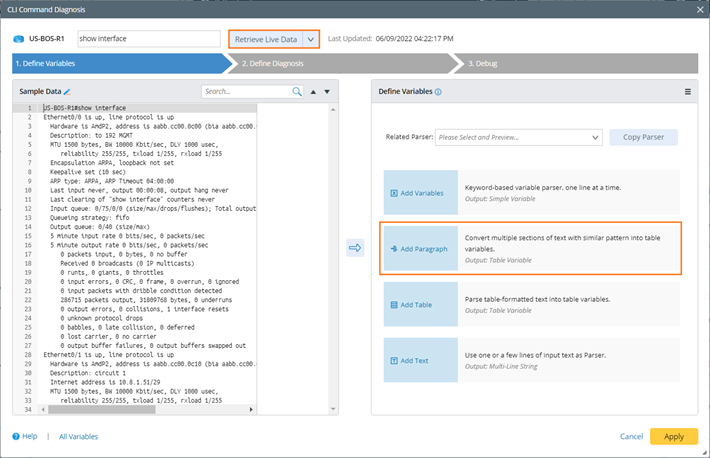Click line 'Description: circuit 1'

tap(88, 373)
